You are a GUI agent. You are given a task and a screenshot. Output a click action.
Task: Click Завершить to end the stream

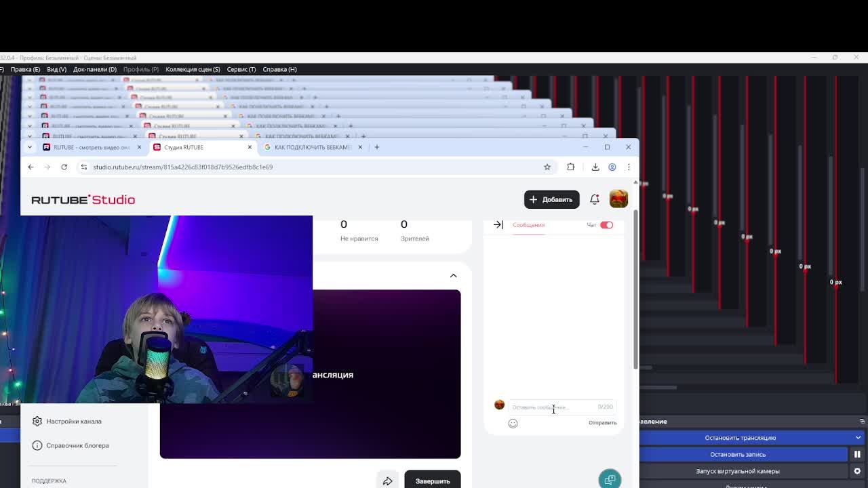point(432,481)
